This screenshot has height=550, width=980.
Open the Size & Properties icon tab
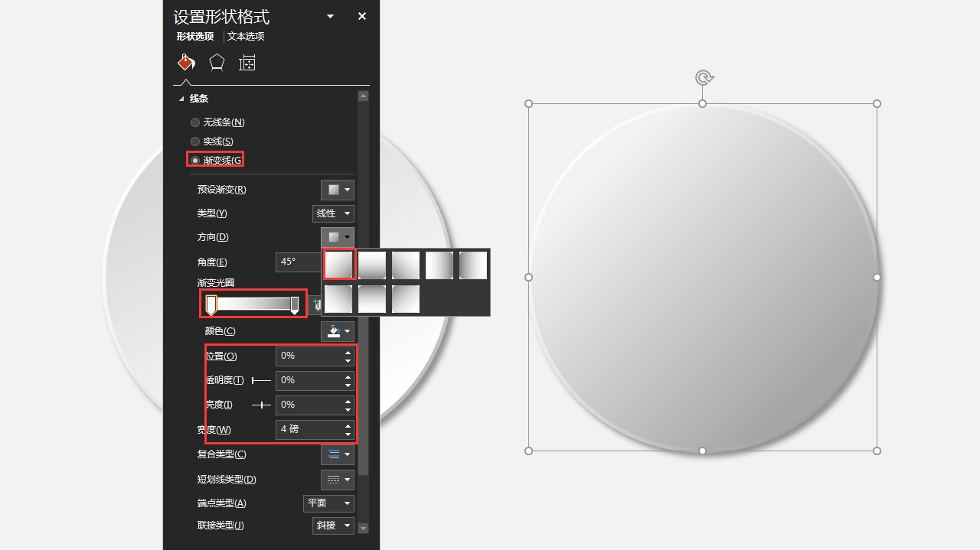click(247, 63)
